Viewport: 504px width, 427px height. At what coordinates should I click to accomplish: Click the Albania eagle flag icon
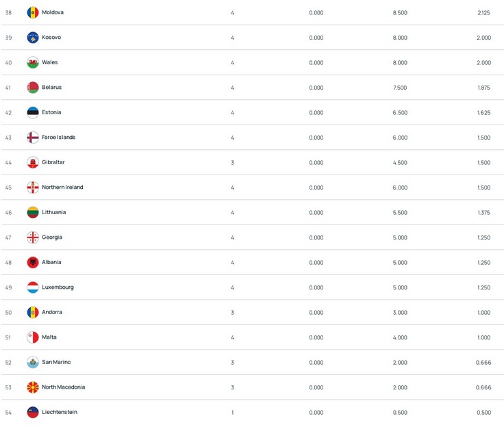tap(33, 263)
